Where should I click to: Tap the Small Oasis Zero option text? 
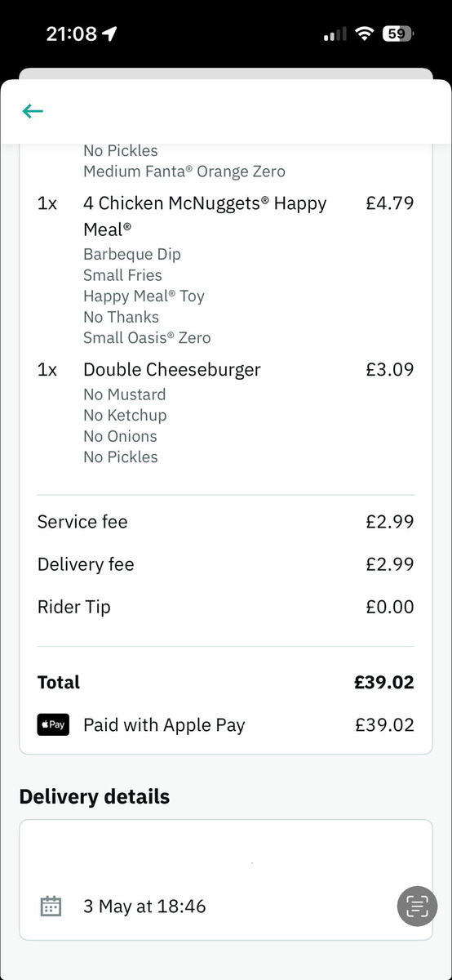pyautogui.click(x=147, y=337)
